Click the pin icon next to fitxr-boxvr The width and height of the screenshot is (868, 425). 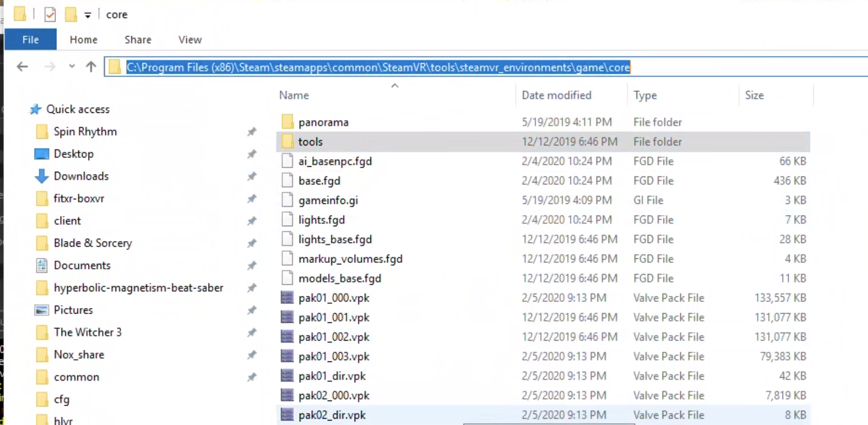click(x=252, y=199)
